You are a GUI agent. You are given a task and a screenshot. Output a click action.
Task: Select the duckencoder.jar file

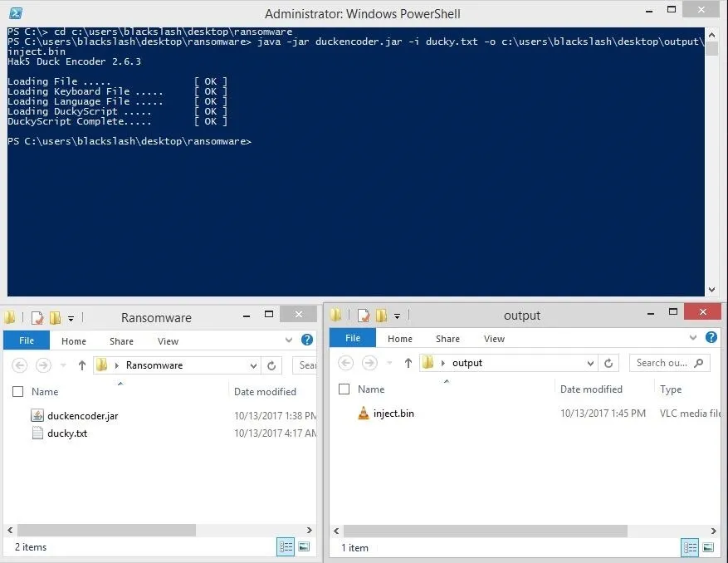83,416
